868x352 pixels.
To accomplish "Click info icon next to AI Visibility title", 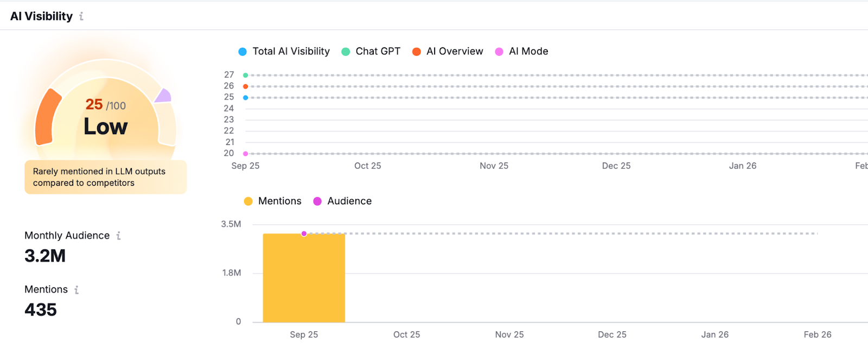I will 81,16.
